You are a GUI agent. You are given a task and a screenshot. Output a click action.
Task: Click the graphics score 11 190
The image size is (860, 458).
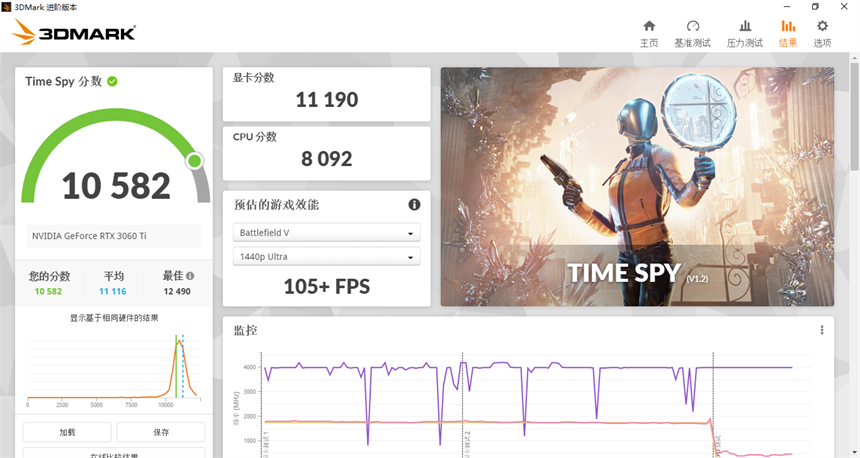pos(327,99)
